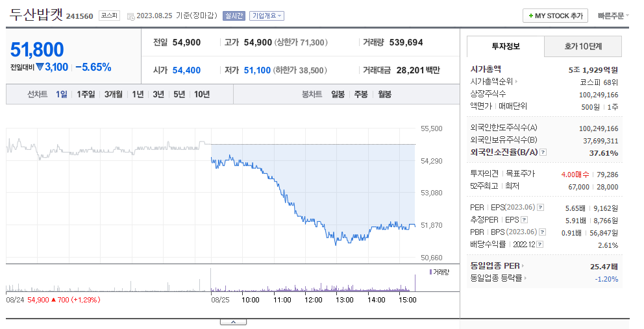Select the 1년 line chart period
The image size is (644, 329).
tap(138, 95)
